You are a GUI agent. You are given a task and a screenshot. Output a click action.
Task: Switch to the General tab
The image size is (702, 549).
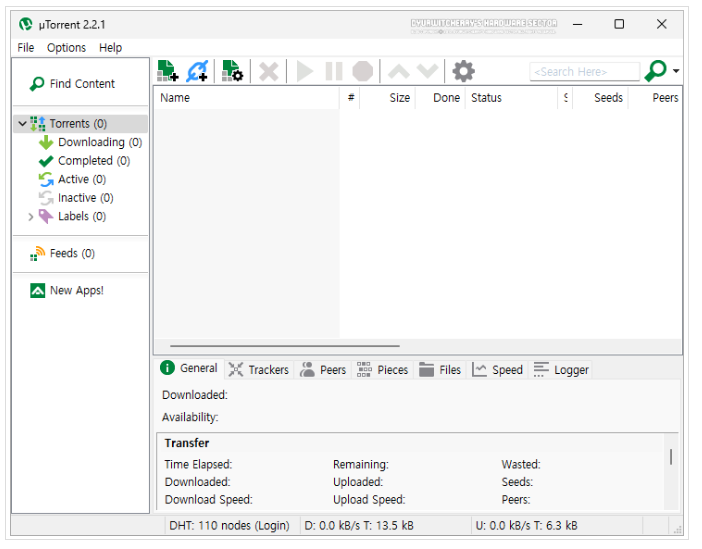[x=189, y=369]
